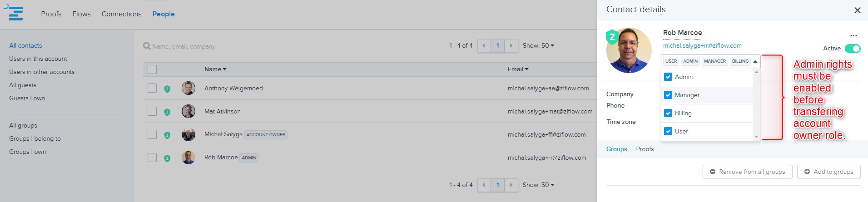868x202 pixels.
Task: Click the Add to groups button
Action: point(828,172)
